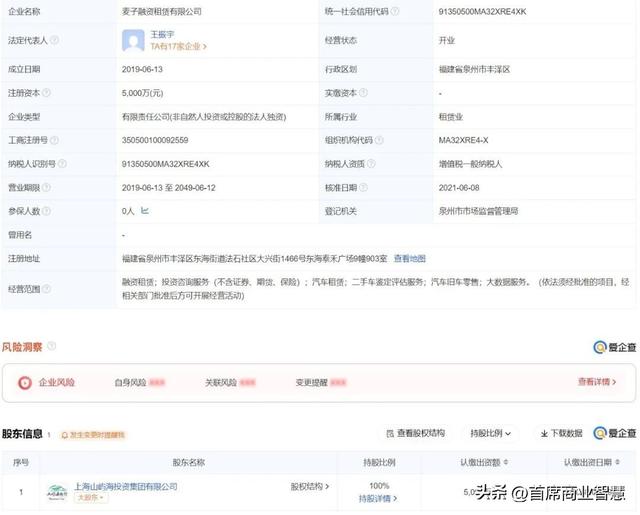This screenshot has width=640, height=515.
Task: Click 增值税一般纳税人 taxpayer qualification value
Action: click(x=470, y=164)
